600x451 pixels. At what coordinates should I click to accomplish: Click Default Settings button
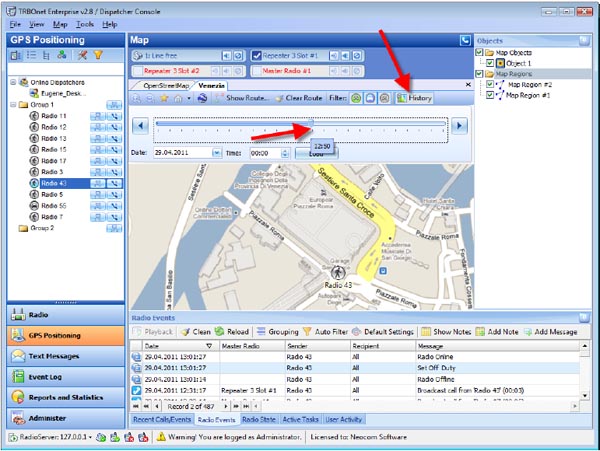coord(383,332)
